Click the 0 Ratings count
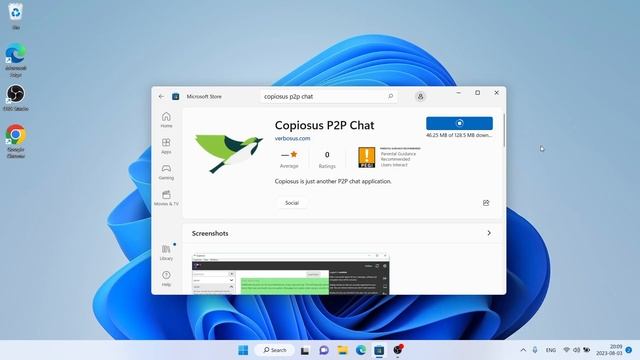The width and height of the screenshot is (640, 360). coord(327,160)
